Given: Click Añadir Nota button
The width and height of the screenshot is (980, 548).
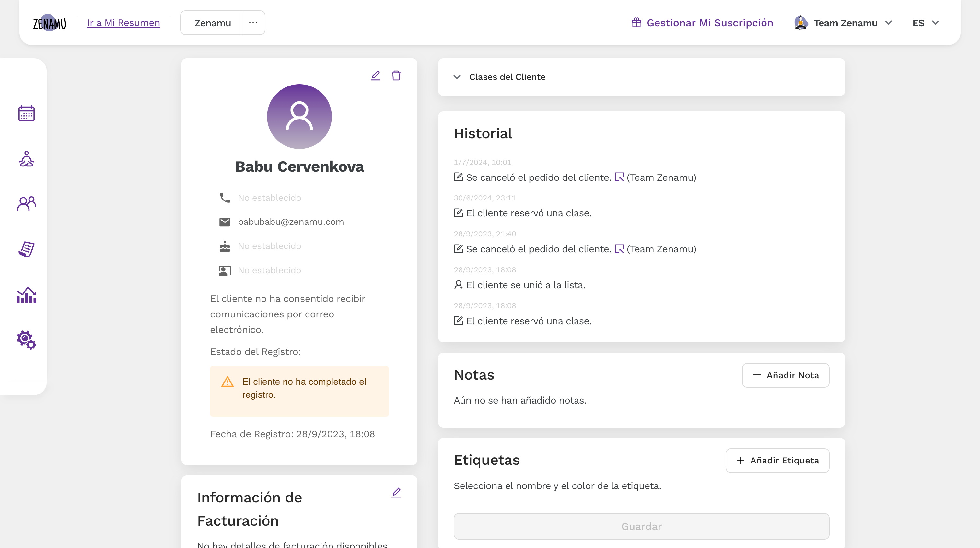Looking at the screenshot, I should [x=786, y=375].
